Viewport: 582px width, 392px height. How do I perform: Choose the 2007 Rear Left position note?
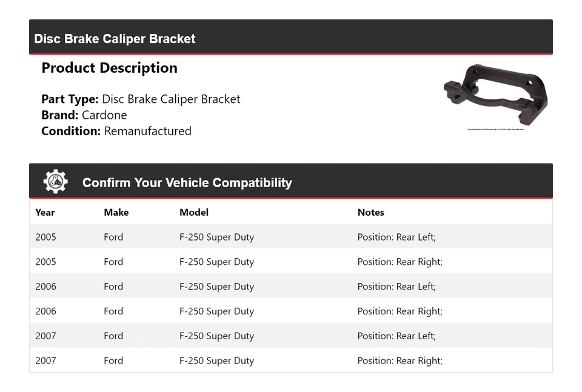coord(396,336)
